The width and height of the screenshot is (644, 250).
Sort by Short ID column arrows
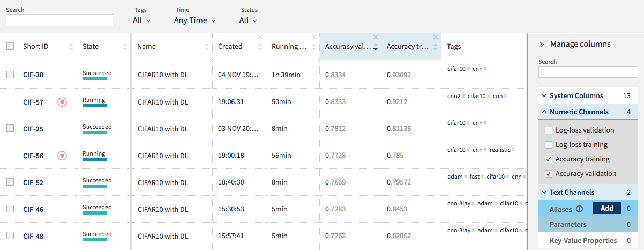pos(71,47)
